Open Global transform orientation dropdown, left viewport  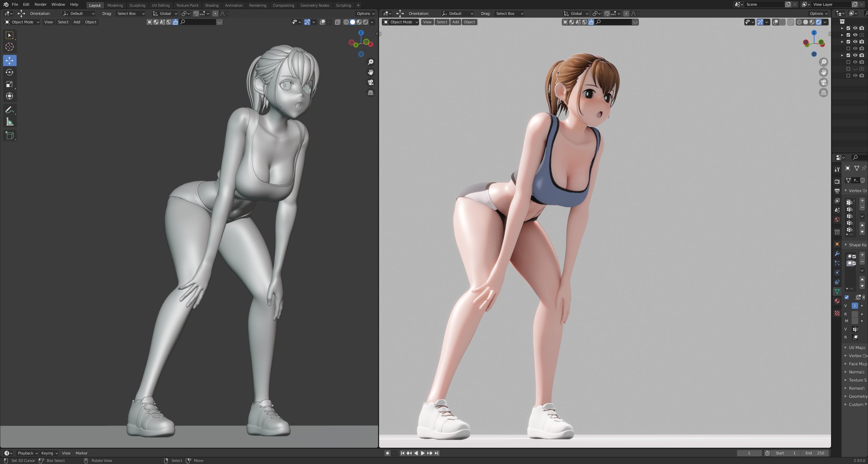pyautogui.click(x=165, y=14)
